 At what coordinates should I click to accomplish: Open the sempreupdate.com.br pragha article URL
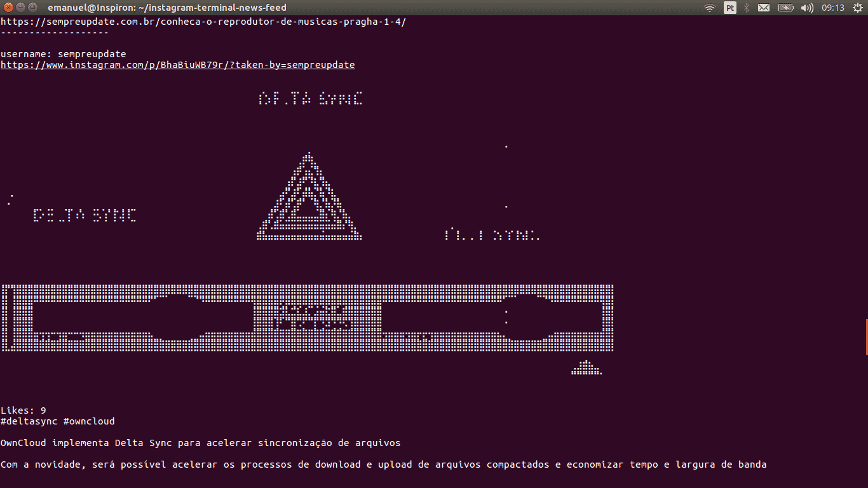click(203, 22)
